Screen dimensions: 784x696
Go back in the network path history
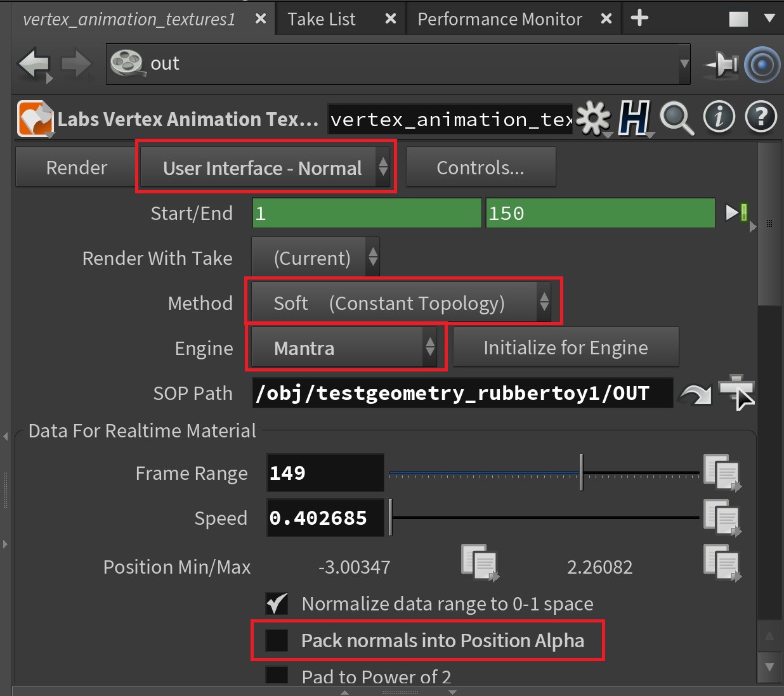pyautogui.click(x=34, y=64)
